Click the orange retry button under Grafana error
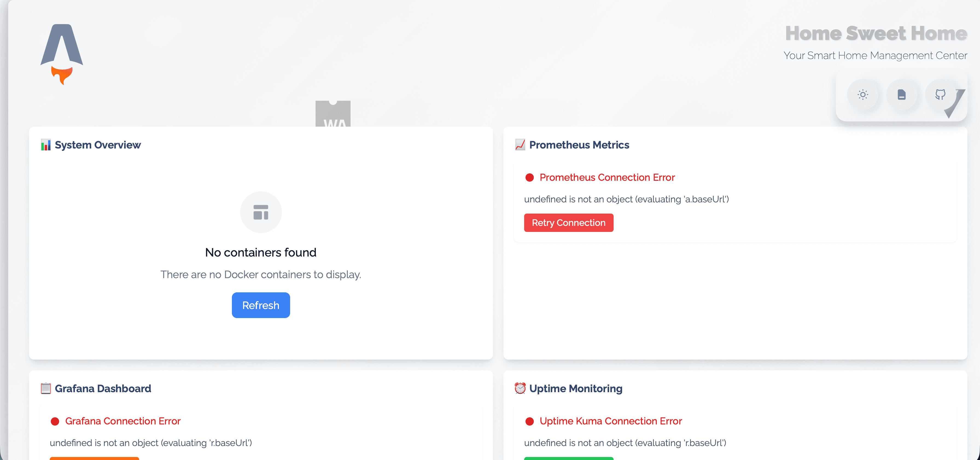Image resolution: width=980 pixels, height=460 pixels. [x=94, y=458]
